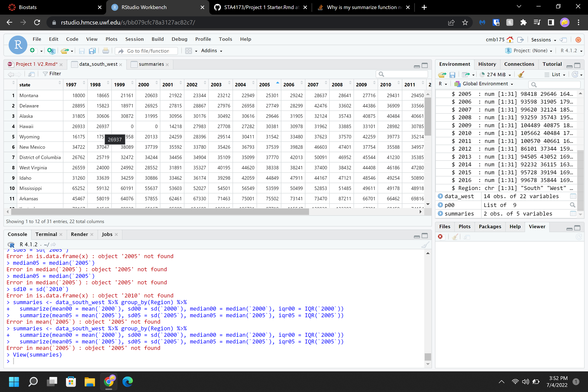The width and height of the screenshot is (588, 392).
Task: Expand the p00 list object
Action: (440, 205)
